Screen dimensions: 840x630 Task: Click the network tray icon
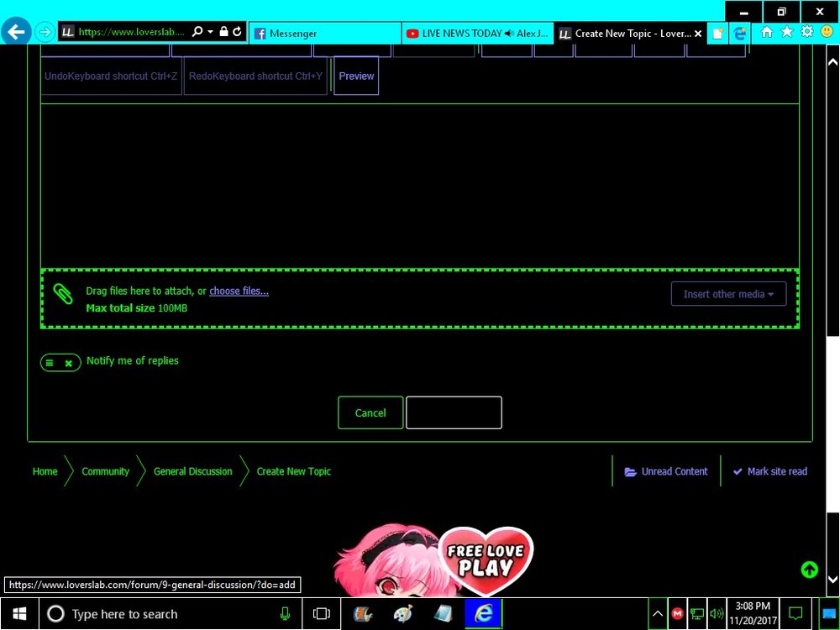click(x=696, y=614)
